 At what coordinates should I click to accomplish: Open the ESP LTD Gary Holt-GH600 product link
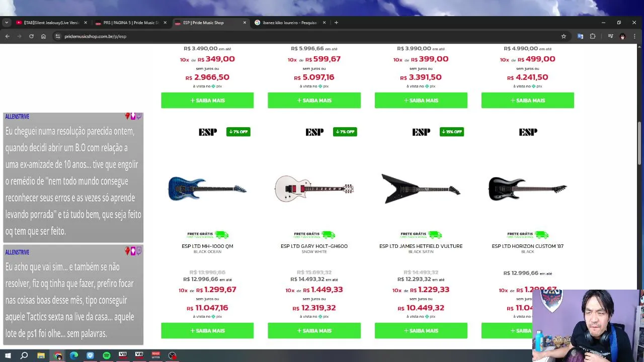tap(314, 246)
